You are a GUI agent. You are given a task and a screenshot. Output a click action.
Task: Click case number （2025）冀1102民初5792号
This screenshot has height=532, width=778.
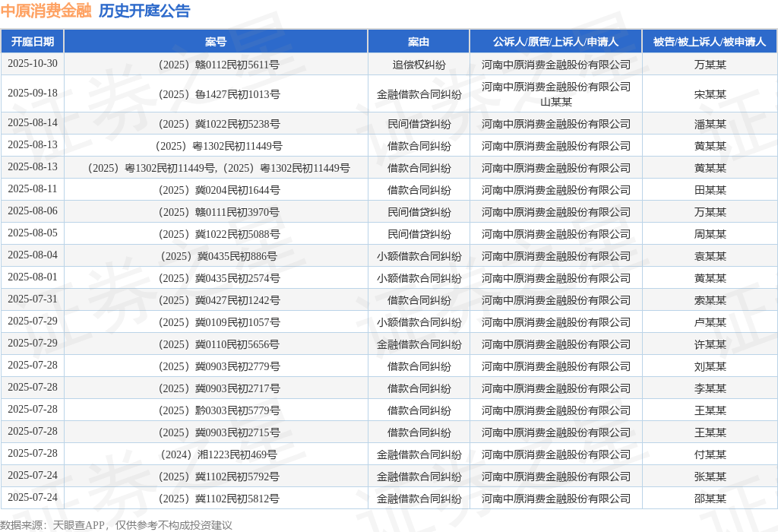[216, 477]
